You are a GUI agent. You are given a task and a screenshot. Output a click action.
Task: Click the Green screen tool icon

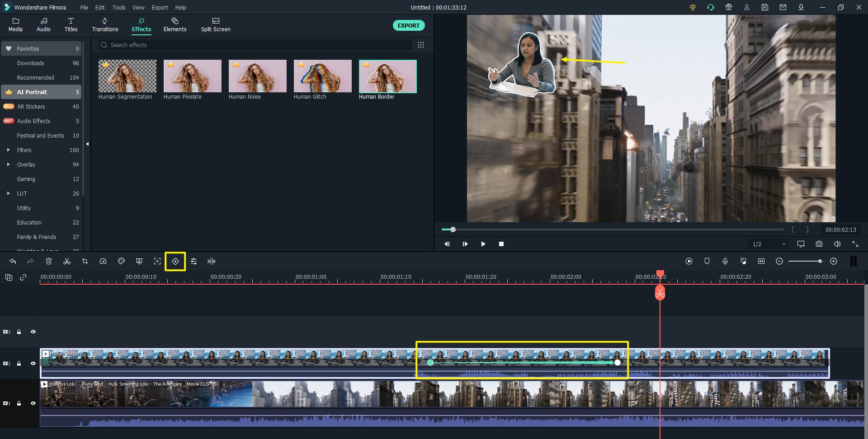click(x=139, y=261)
